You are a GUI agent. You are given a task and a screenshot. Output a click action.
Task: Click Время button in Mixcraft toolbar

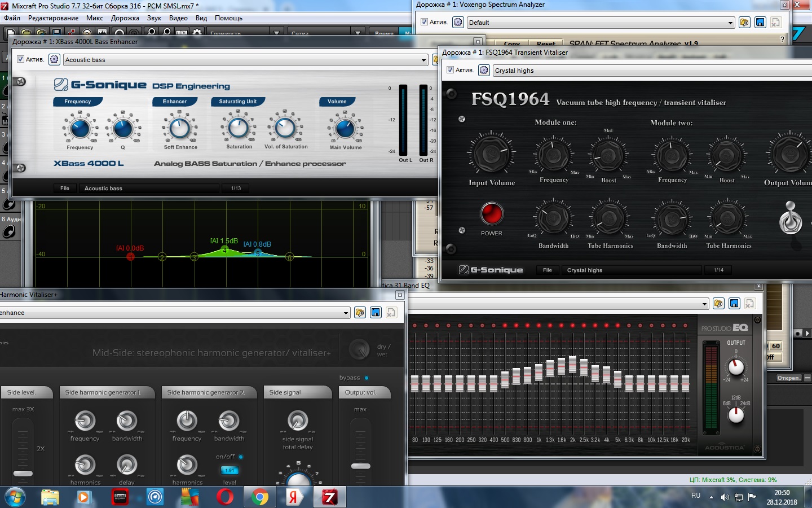(x=384, y=33)
